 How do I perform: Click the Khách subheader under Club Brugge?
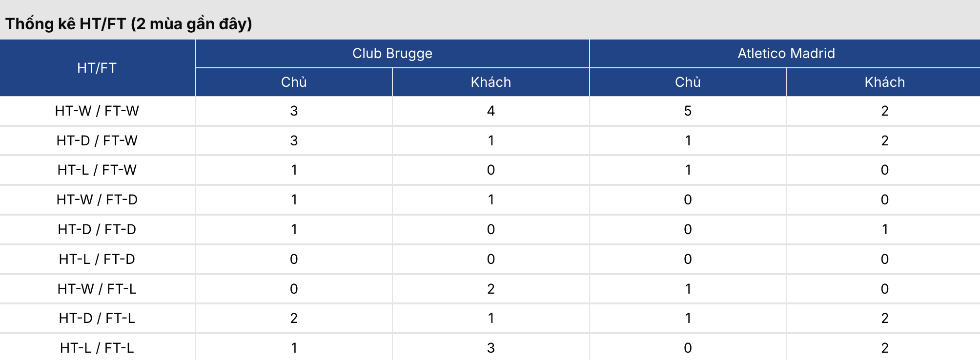[491, 82]
